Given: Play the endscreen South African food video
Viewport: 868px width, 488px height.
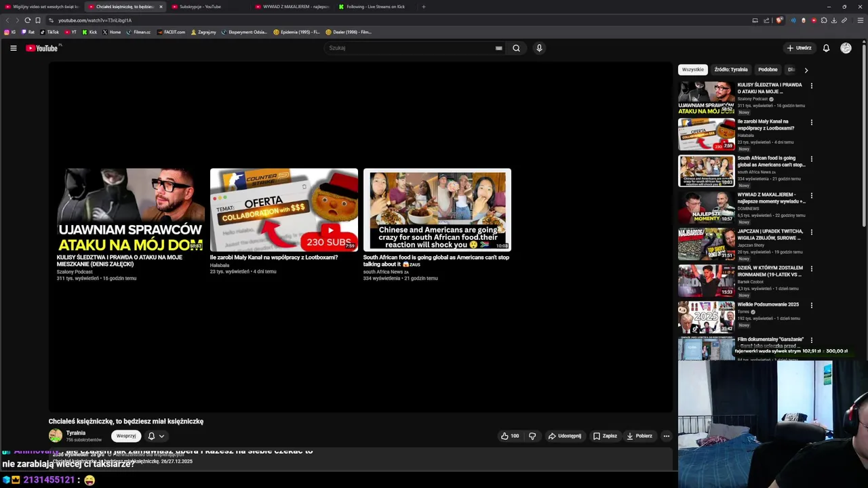Looking at the screenshot, I should click(437, 210).
